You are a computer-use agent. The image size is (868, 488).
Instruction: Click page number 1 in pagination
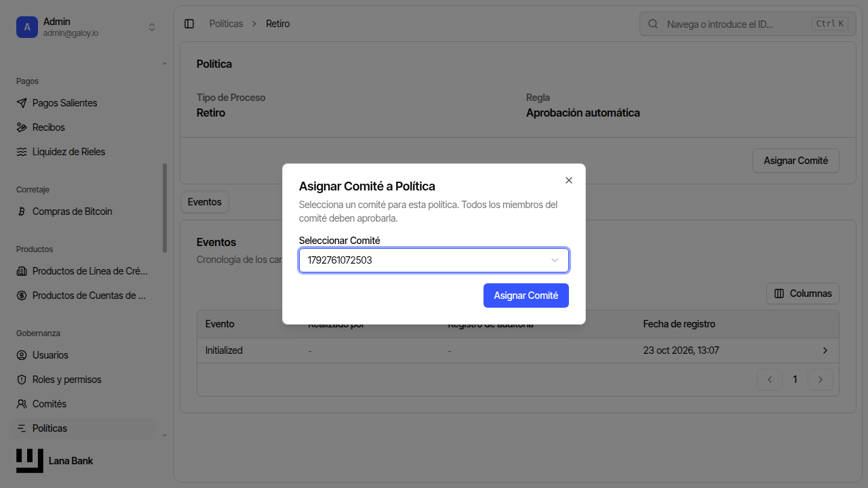click(795, 380)
